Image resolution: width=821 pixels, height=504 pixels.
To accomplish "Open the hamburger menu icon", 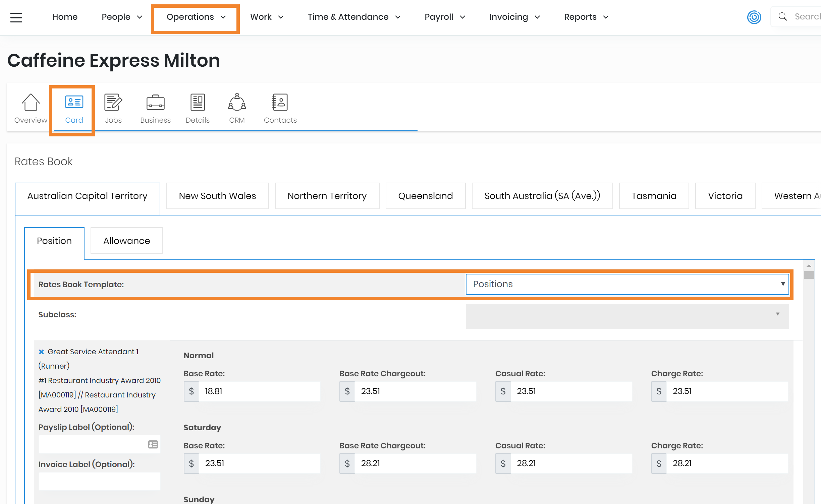I will pos(16,17).
